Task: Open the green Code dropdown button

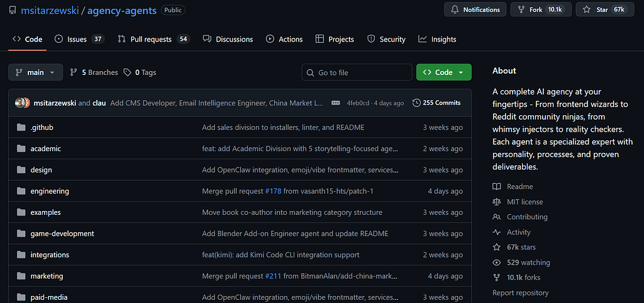Action: click(443, 72)
